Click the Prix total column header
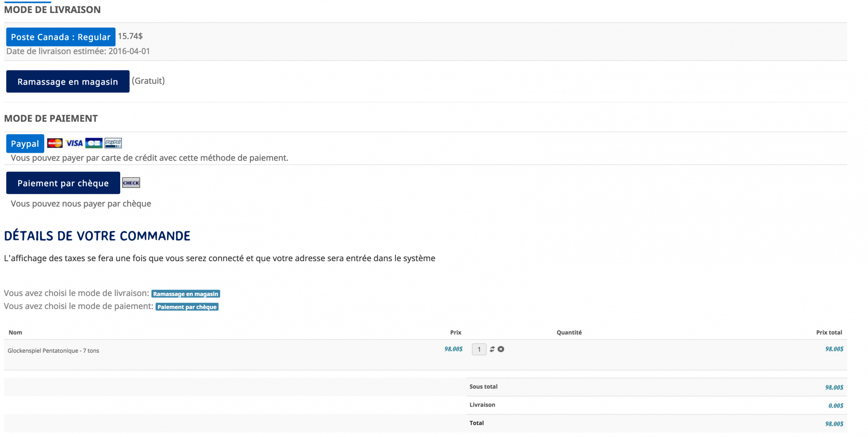Screen dimensions: 868x437 [829, 332]
